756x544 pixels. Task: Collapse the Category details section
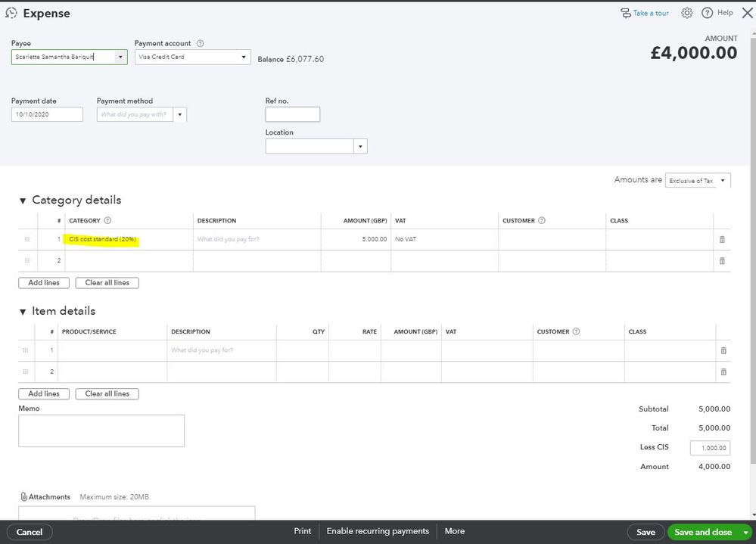coord(23,201)
